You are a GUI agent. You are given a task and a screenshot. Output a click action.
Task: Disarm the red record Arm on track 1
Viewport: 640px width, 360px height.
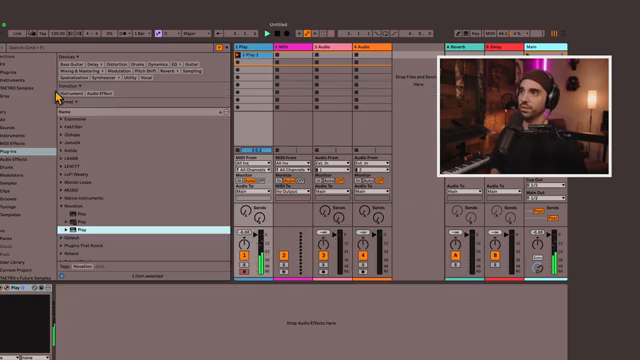coord(244,272)
